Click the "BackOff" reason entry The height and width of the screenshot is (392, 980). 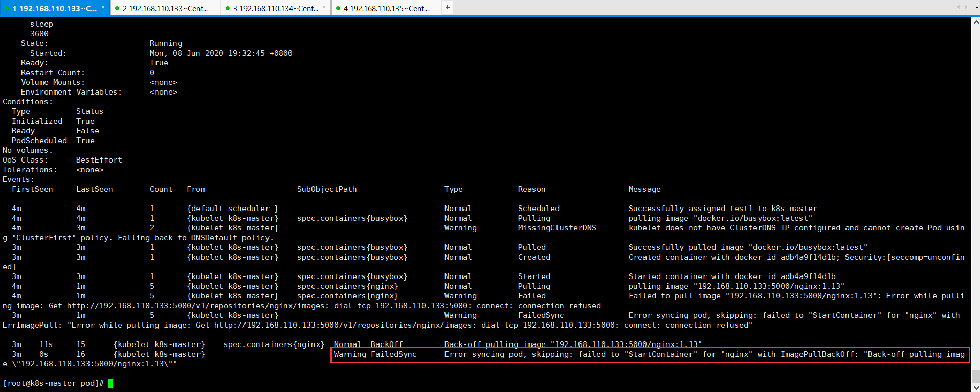387,344
